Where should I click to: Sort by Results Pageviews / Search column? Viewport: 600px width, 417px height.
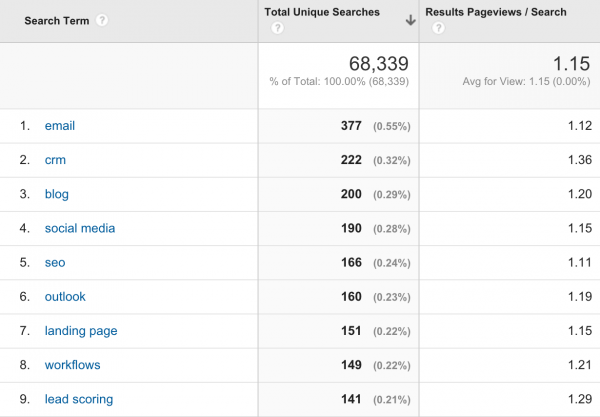coord(496,12)
